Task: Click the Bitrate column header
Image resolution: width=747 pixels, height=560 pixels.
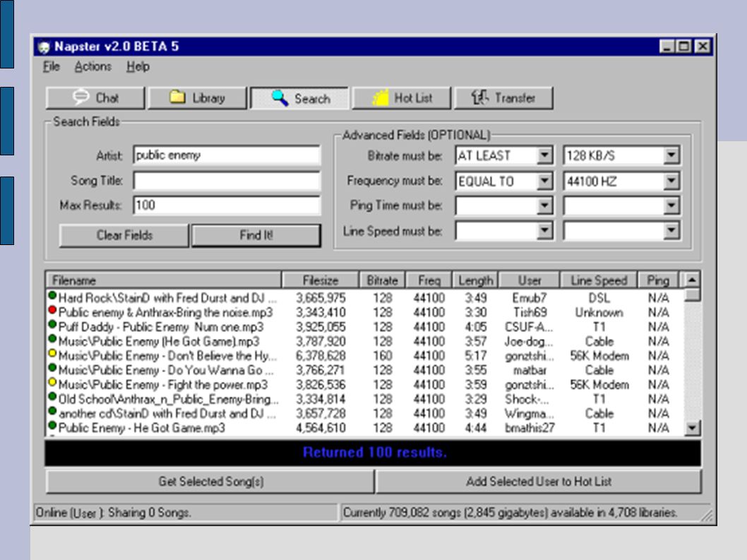Action: [382, 280]
